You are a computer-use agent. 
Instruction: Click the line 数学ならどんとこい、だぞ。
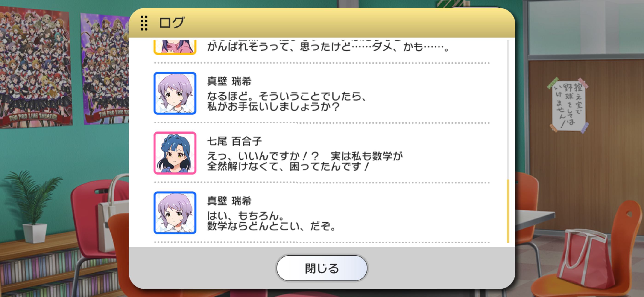point(271,226)
